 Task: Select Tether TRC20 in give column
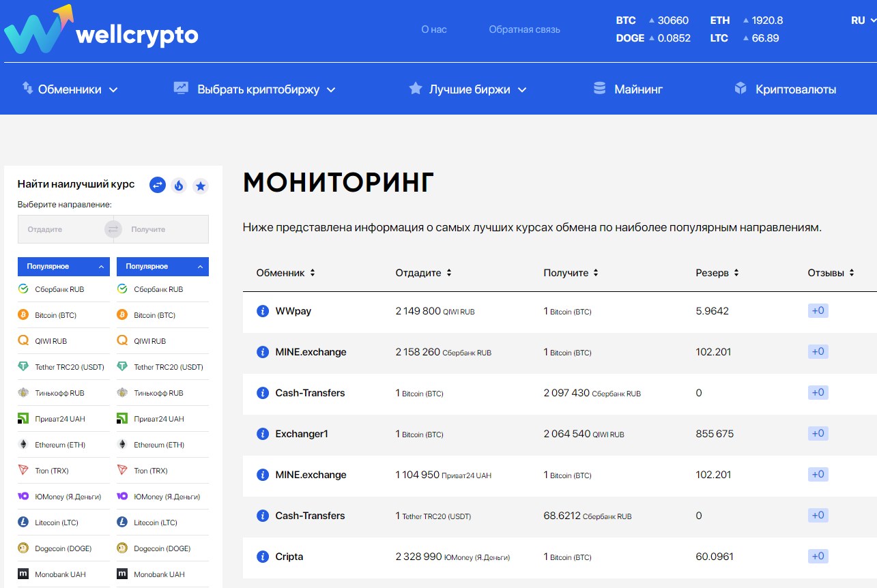63,367
